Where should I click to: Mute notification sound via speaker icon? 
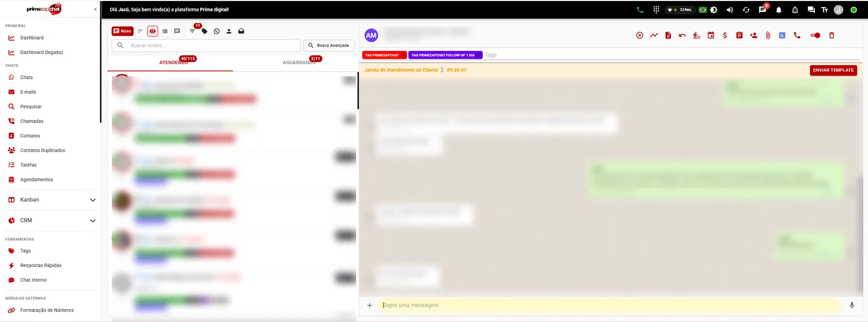click(730, 10)
